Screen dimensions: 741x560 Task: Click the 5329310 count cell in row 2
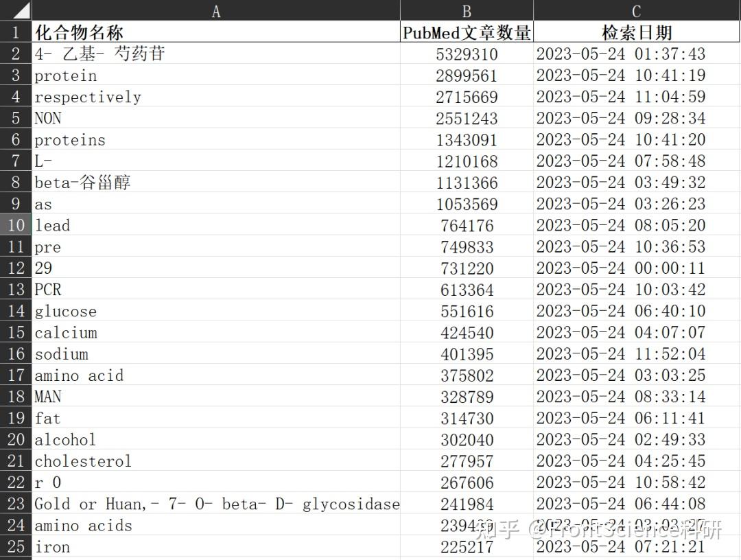click(466, 54)
